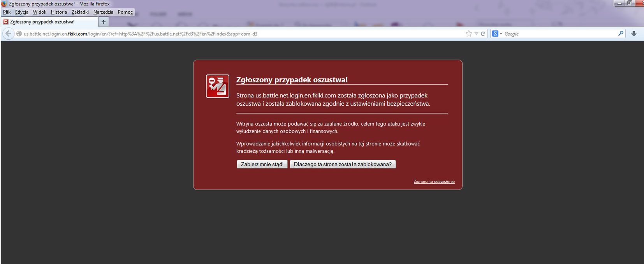The height and width of the screenshot is (264, 644).
Task: Open the Pomoc menu
Action: click(x=125, y=12)
